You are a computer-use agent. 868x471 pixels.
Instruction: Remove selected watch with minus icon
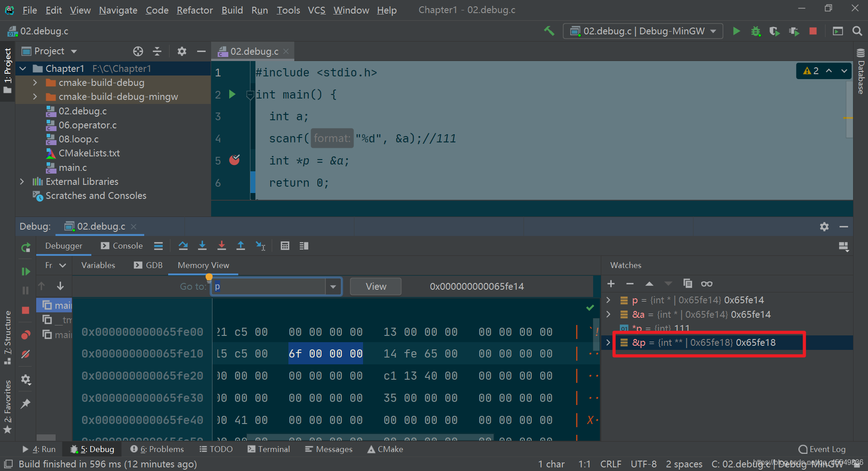pyautogui.click(x=630, y=283)
